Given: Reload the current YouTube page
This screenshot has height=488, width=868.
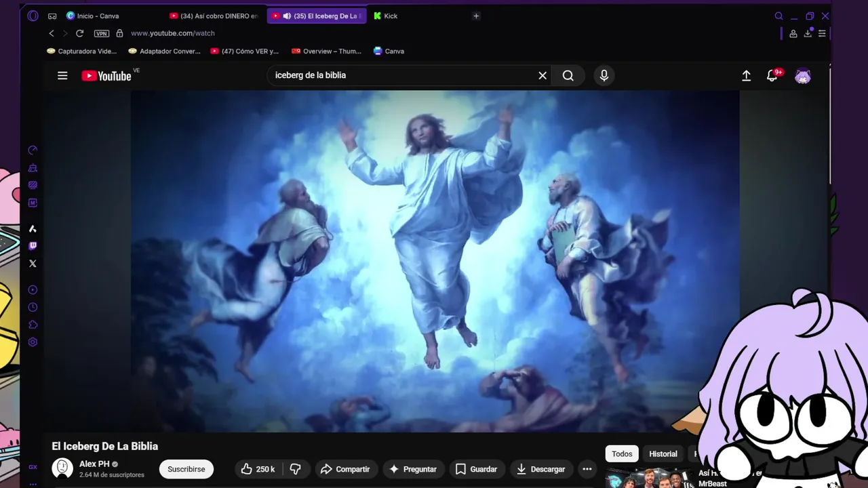Looking at the screenshot, I should tap(79, 33).
